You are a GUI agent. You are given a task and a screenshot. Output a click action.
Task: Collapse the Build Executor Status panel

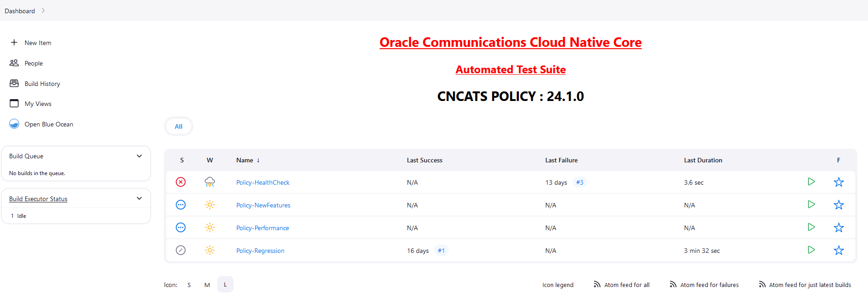pos(139,198)
